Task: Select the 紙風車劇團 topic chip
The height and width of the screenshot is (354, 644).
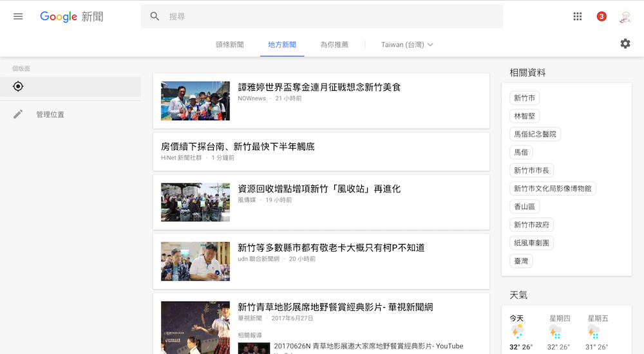Action: [x=531, y=243]
